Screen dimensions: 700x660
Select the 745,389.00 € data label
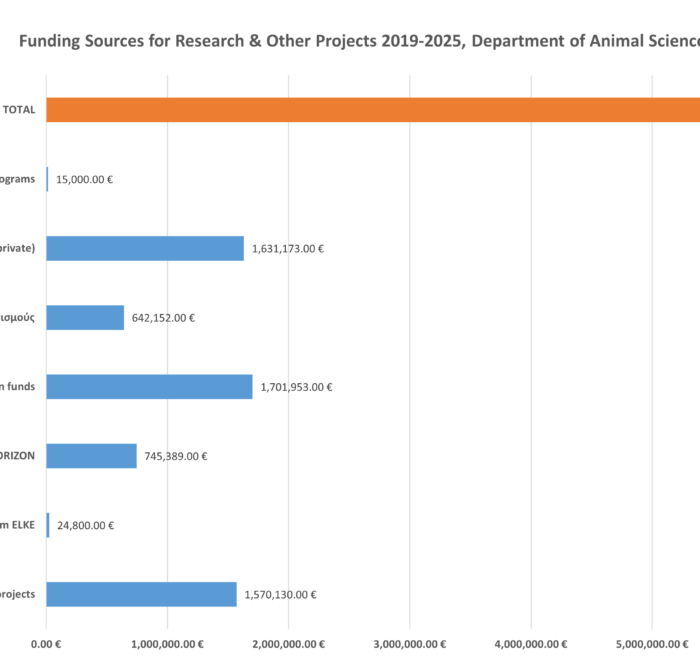click(176, 456)
